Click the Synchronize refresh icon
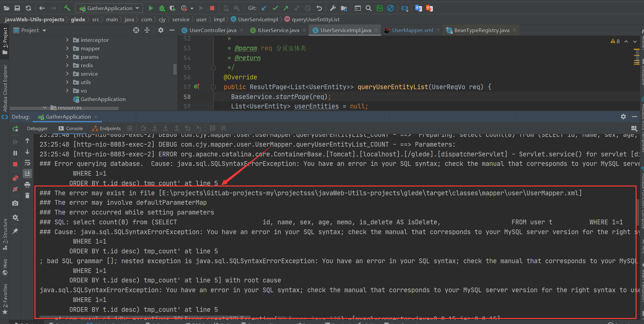Viewport: 644px width, 324px height. click(28, 8)
